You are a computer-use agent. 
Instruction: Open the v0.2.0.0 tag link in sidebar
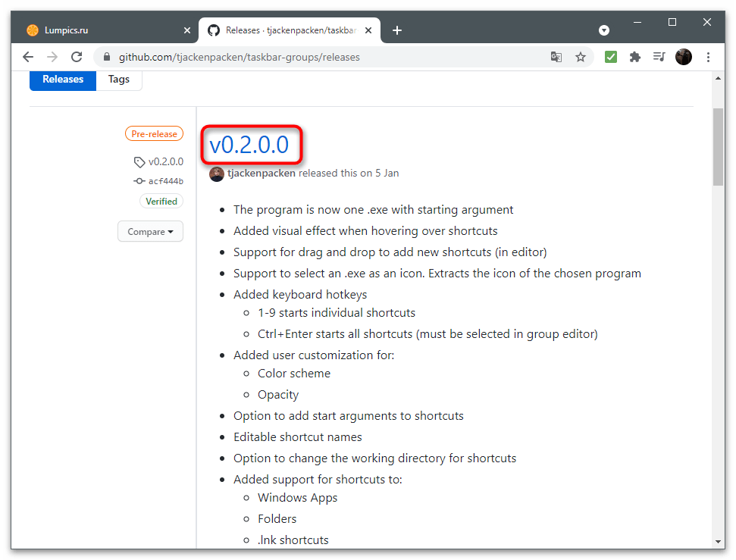tap(166, 162)
